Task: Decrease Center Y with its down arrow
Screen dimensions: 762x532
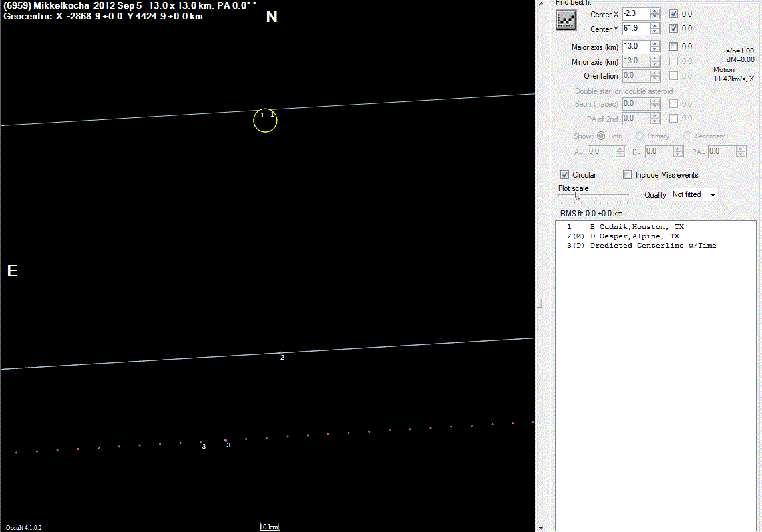Action: point(655,31)
